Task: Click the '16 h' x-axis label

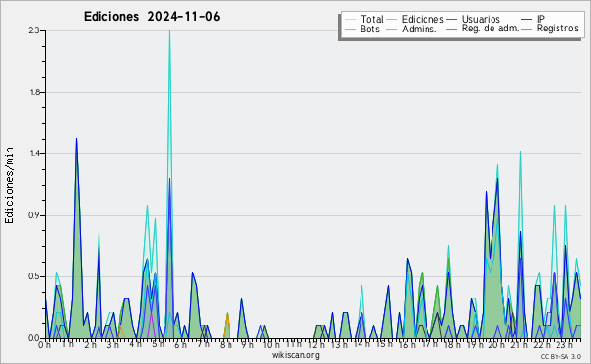Action: click(x=407, y=345)
